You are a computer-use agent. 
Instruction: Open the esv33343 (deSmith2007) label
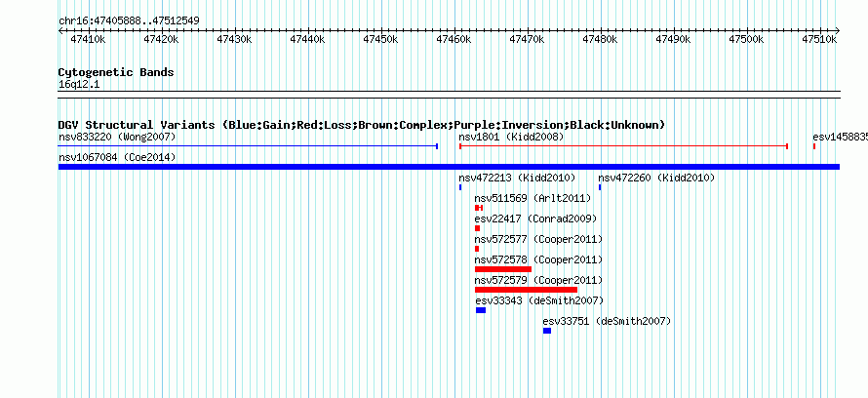539,300
